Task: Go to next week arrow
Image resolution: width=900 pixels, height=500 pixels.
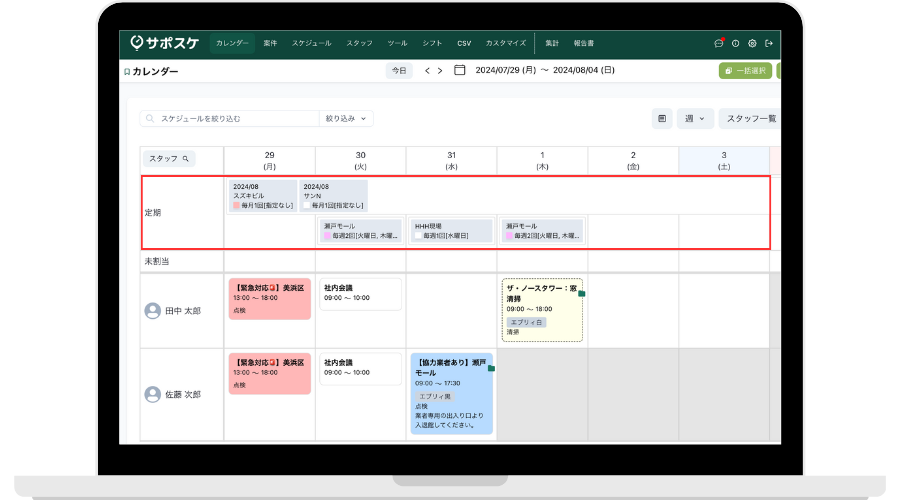Action: tap(440, 71)
